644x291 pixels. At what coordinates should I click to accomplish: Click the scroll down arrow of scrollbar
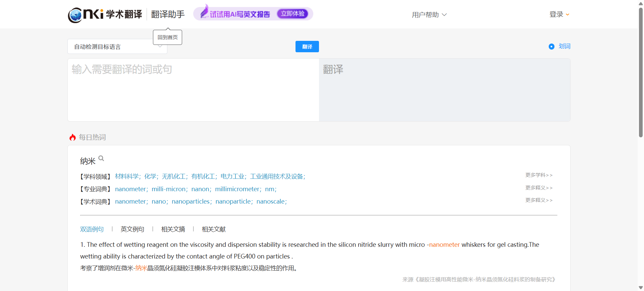641,288
